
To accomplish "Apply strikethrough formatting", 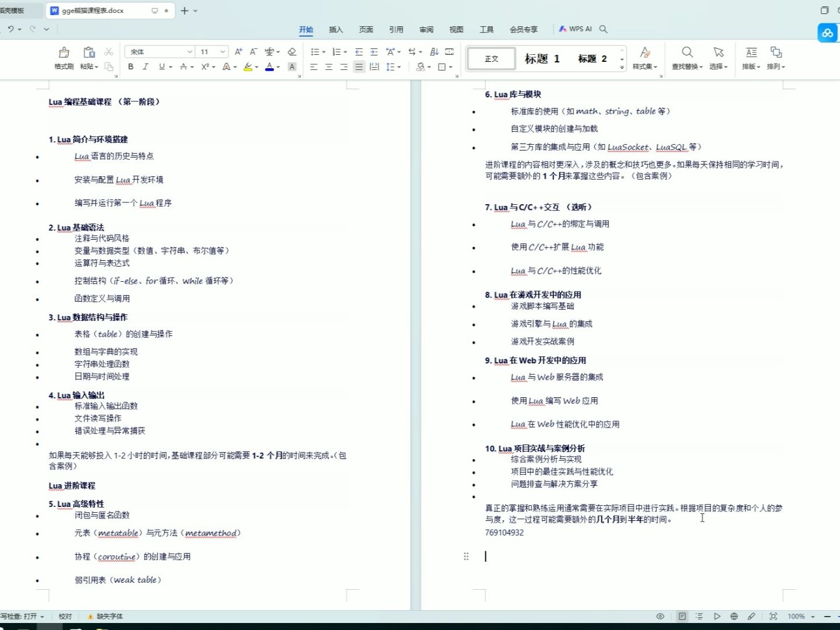I will [x=184, y=67].
